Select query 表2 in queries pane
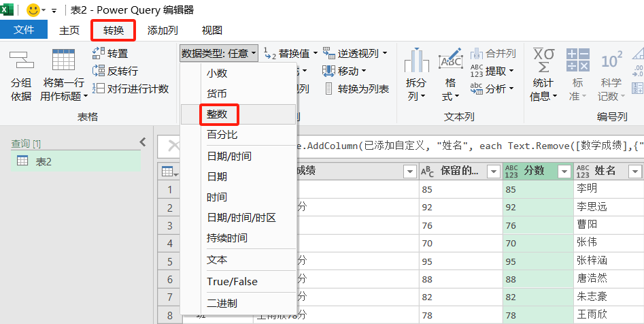This screenshot has height=324, width=644. click(75, 161)
